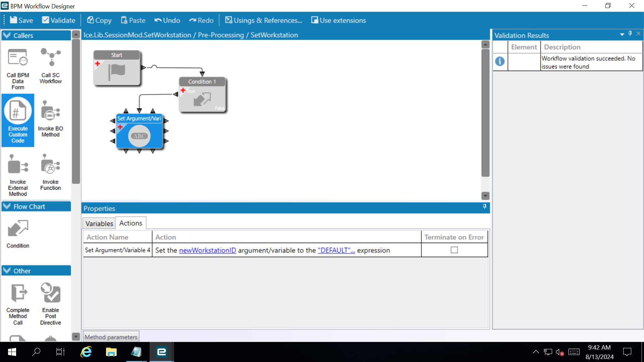The image size is (644, 362).
Task: Collapse the Callers section
Action: 7,35
